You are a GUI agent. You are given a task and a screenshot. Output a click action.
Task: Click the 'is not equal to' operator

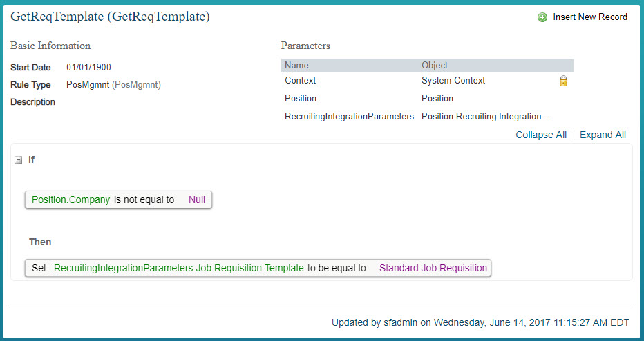[x=144, y=200]
